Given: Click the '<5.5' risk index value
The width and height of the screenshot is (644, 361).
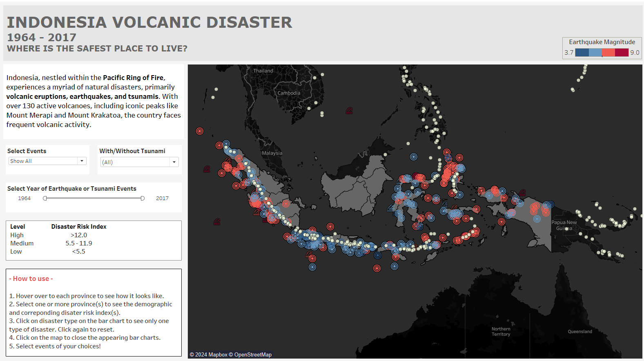Looking at the screenshot, I should tap(79, 252).
